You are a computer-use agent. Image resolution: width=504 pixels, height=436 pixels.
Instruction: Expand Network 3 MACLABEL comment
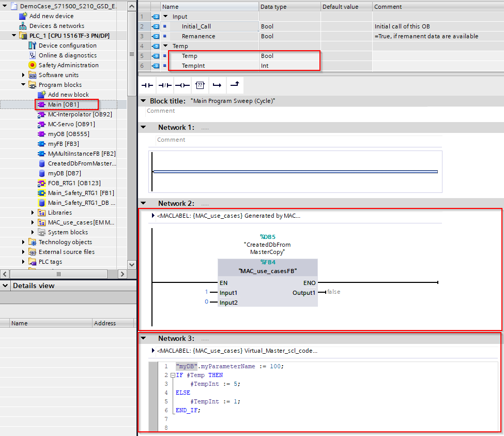coord(154,351)
